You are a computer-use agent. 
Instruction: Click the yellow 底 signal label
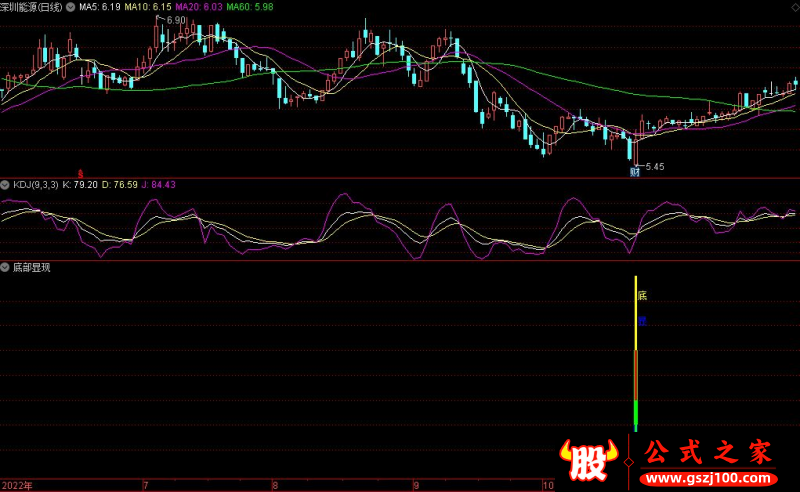coord(642,296)
